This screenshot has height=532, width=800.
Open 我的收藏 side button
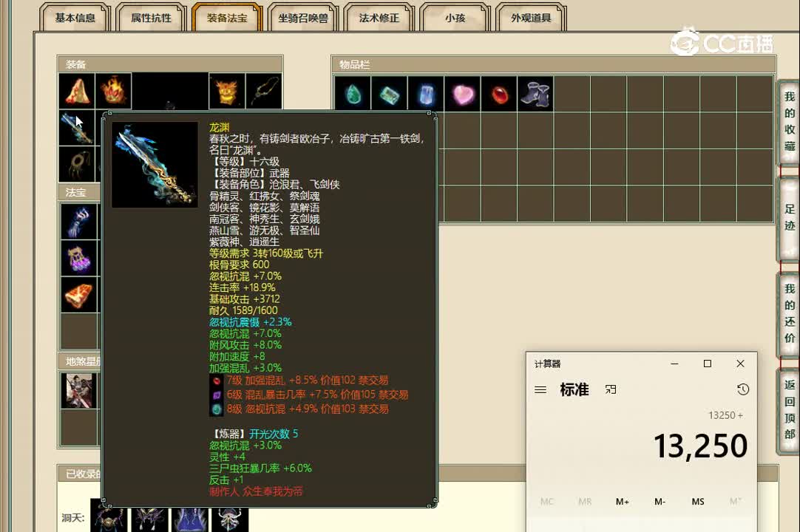tap(790, 121)
